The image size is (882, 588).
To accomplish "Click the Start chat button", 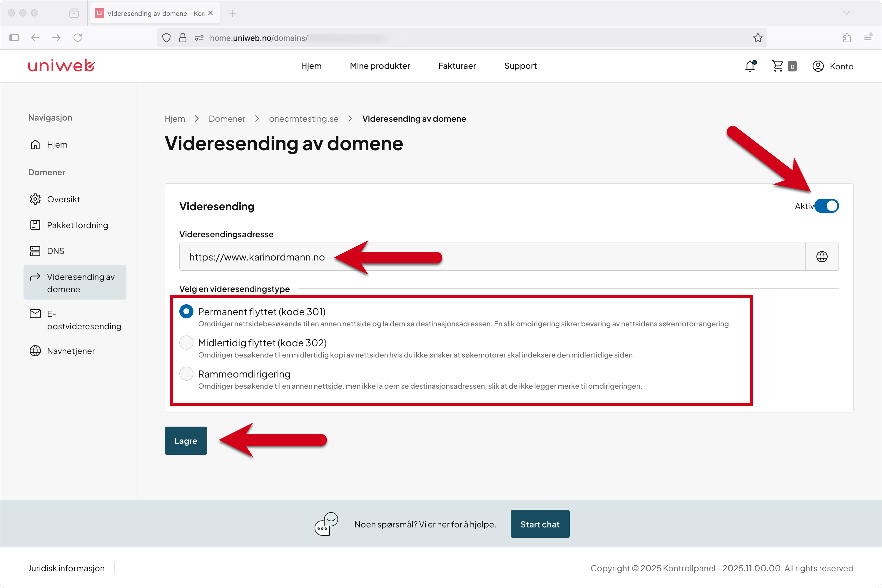I will click(540, 524).
